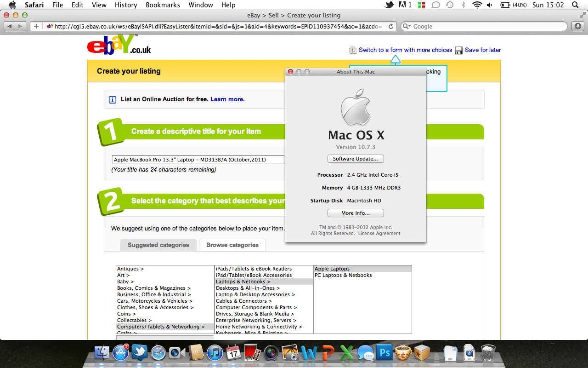
Task: Open the Trash in the Dock
Action: click(488, 353)
